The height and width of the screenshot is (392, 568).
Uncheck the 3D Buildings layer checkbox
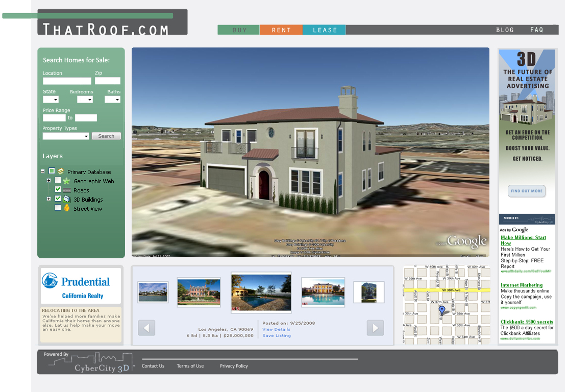pos(58,199)
